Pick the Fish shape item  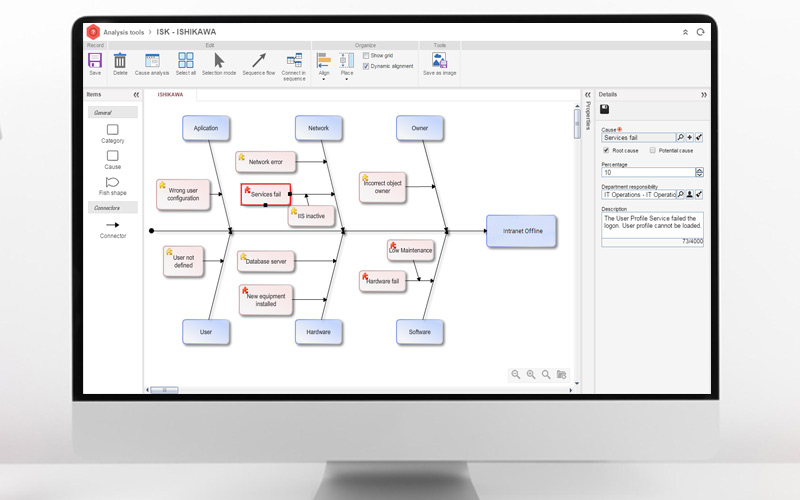[112, 182]
